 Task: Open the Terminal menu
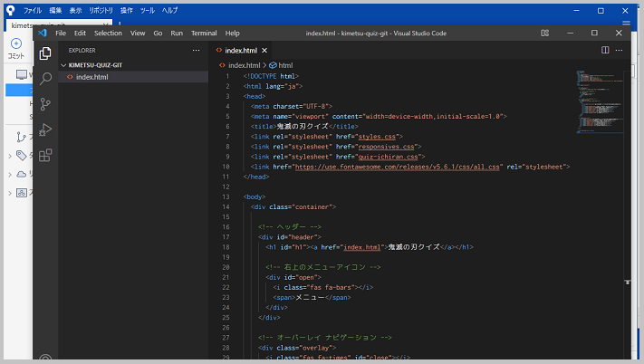point(204,34)
